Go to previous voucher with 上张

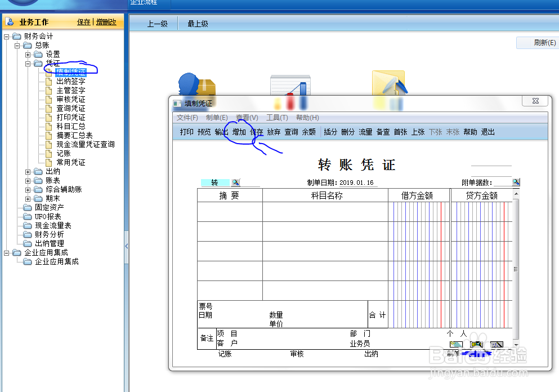point(418,132)
